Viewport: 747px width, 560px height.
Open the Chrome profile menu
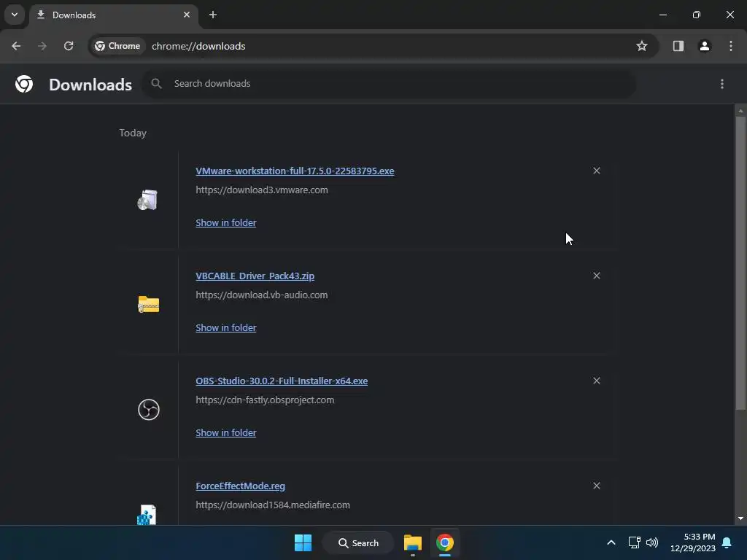tap(704, 46)
